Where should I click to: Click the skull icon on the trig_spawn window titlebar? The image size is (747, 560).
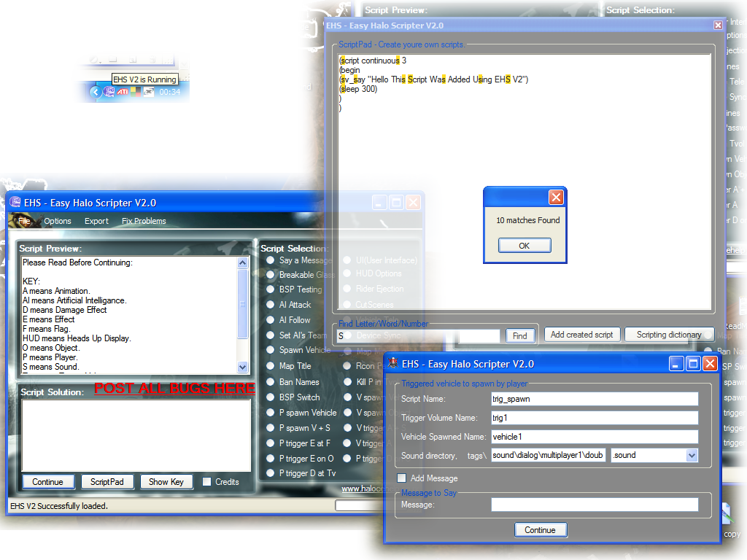391,363
